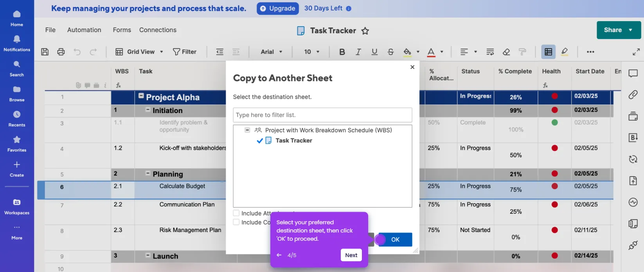Click the Undo arrow
Screen dimensions: 644x272
[77, 52]
